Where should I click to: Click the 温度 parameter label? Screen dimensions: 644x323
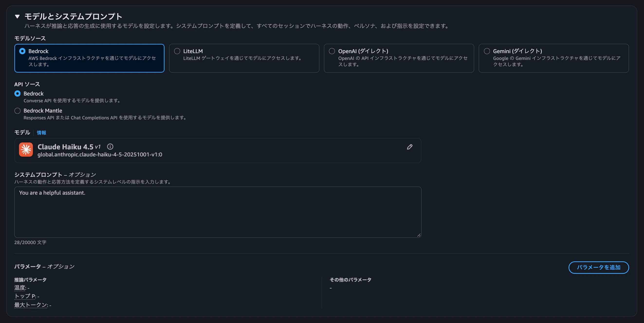[20, 288]
